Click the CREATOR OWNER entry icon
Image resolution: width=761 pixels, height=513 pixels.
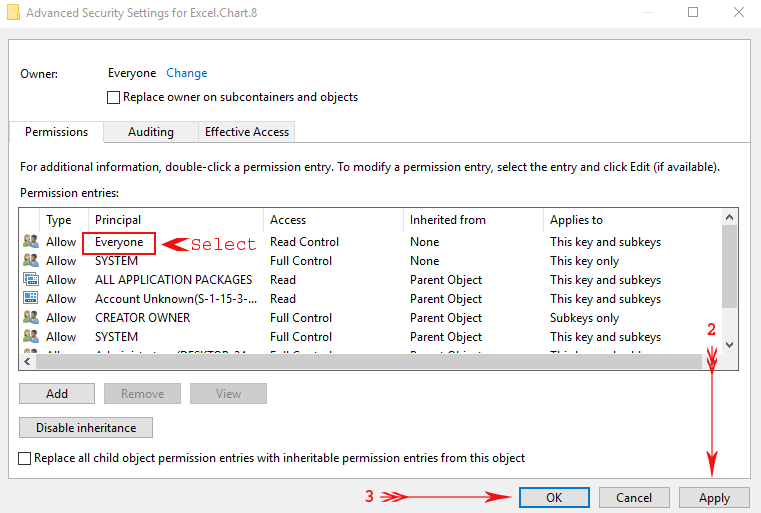point(30,318)
